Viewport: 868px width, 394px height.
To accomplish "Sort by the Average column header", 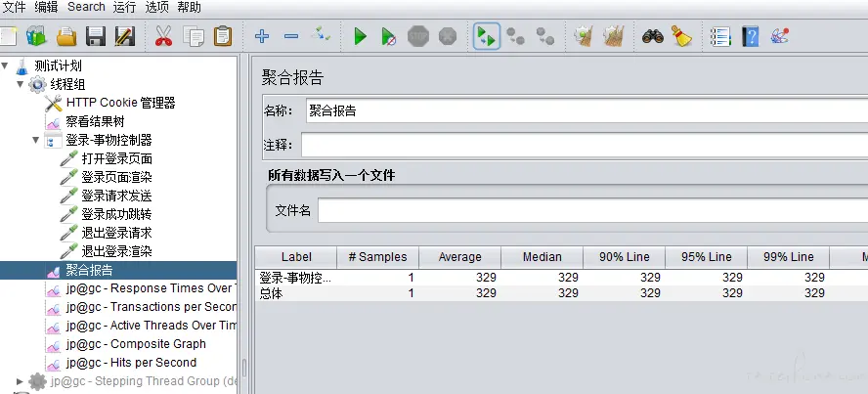I will pyautogui.click(x=460, y=257).
